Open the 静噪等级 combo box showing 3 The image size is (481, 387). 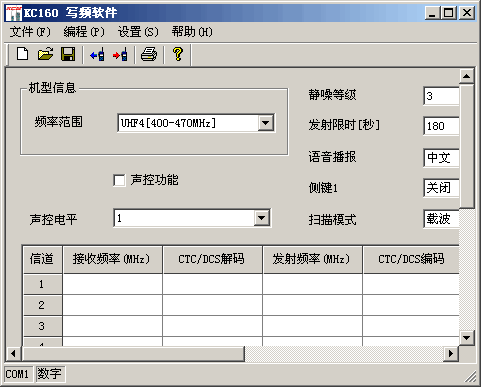[x=441, y=96]
